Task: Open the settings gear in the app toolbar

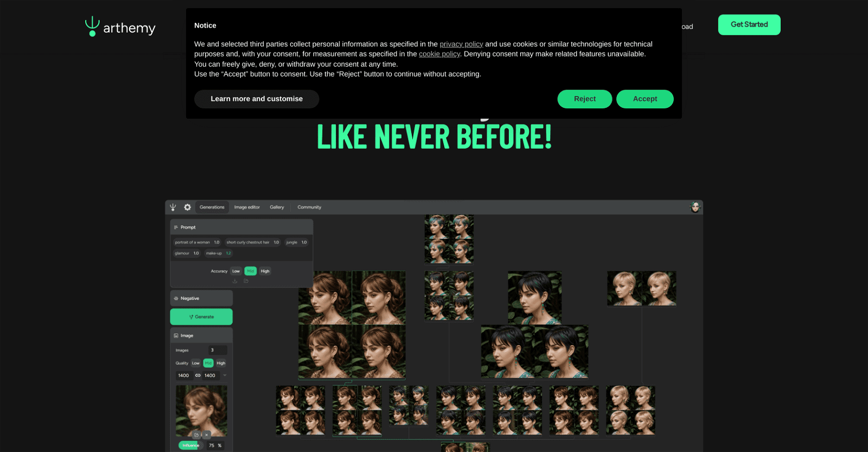Action: coord(187,208)
